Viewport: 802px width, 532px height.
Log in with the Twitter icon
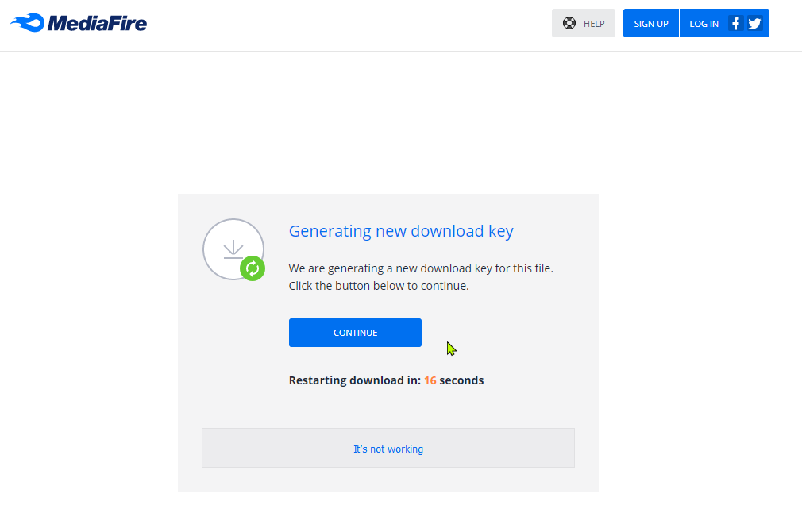[755, 24]
